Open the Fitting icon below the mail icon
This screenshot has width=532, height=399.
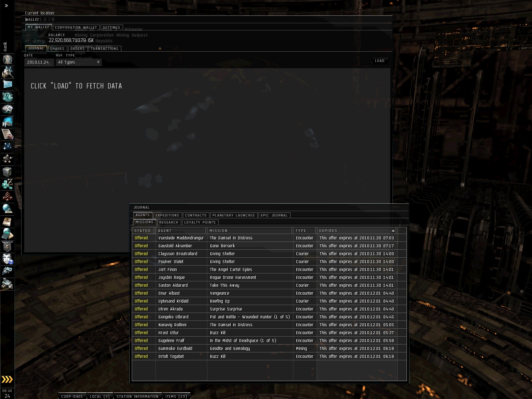tap(7, 97)
